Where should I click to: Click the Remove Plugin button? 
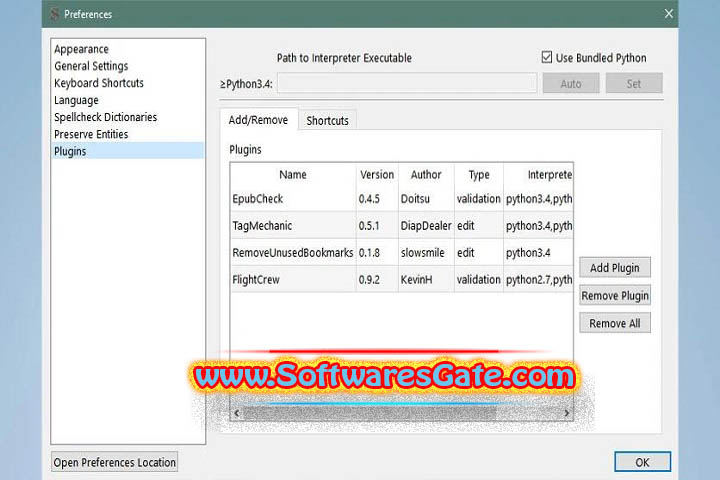point(615,296)
